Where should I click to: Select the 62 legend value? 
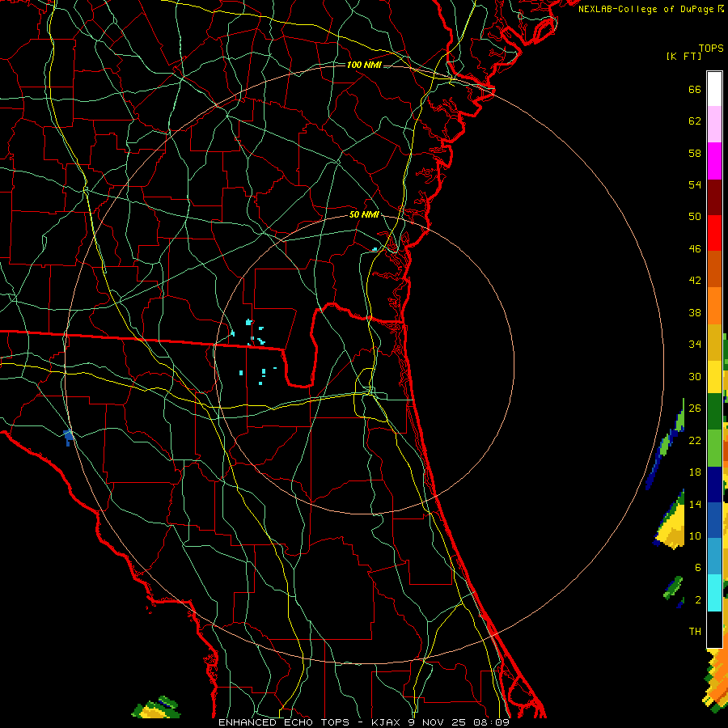[695, 121]
